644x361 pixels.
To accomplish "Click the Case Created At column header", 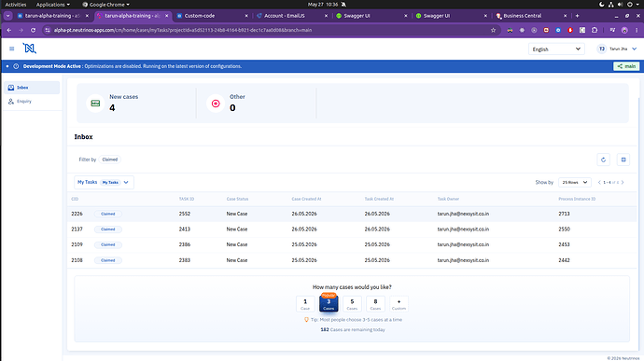I will pyautogui.click(x=306, y=199).
